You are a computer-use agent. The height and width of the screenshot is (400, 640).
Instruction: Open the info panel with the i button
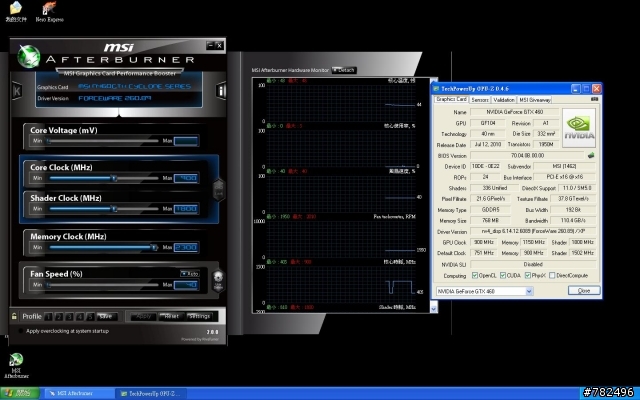221,91
